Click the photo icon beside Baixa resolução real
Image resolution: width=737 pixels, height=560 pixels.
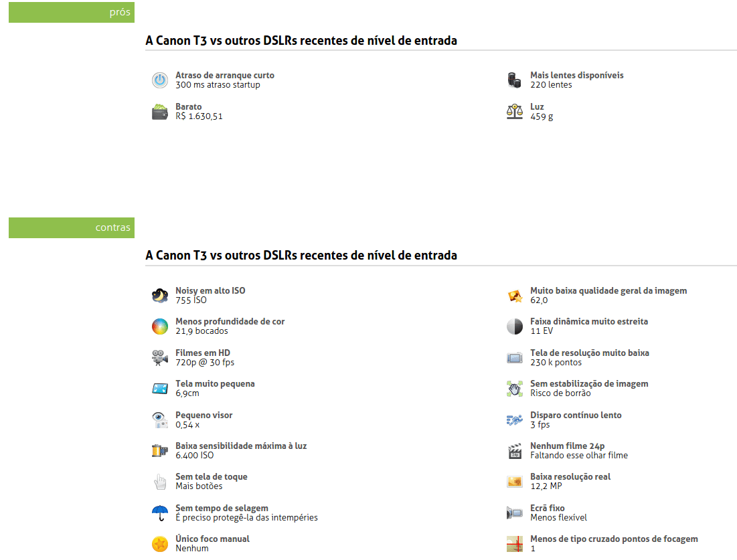click(x=515, y=482)
